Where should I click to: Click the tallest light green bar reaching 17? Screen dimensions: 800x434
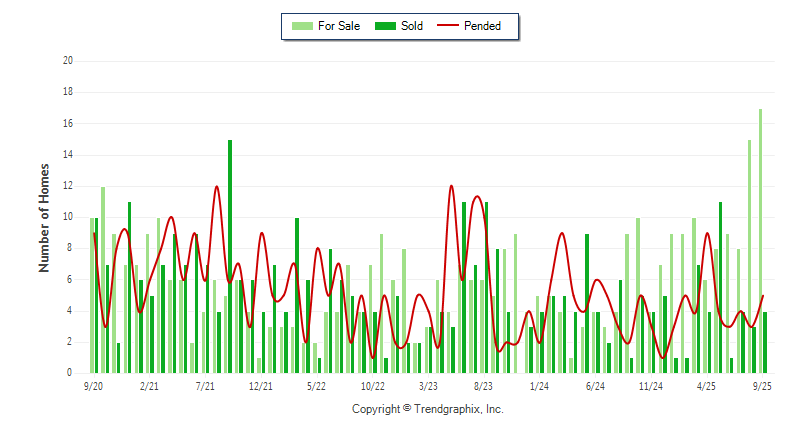pos(760,240)
